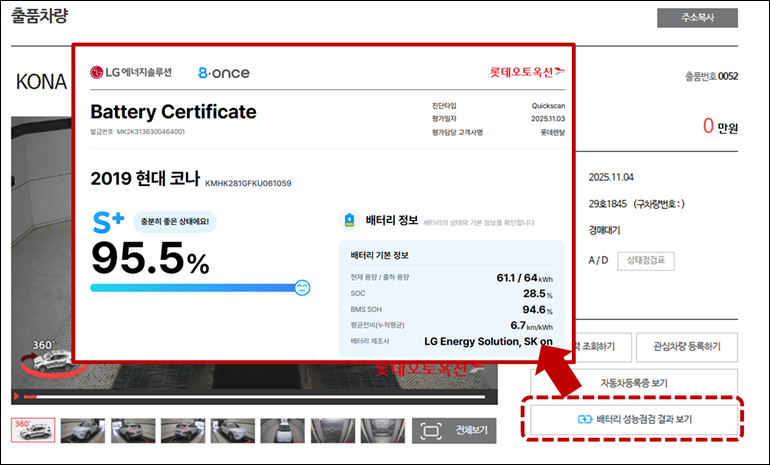Click the partially hidden 조회하기 button
The height and width of the screenshot is (465, 770).
[602, 347]
